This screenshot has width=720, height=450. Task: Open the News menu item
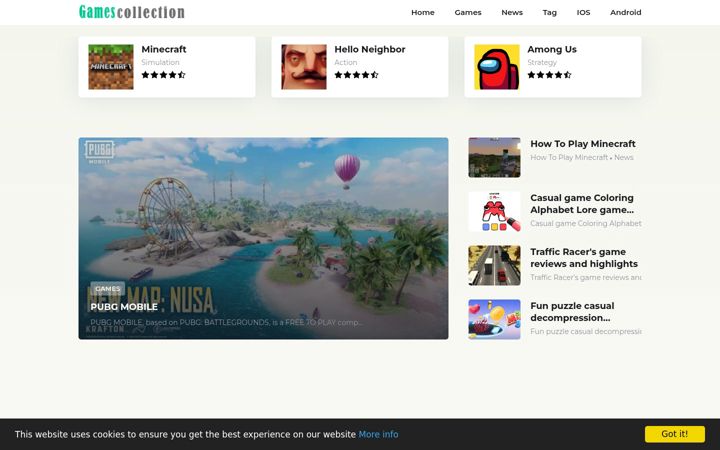(x=512, y=12)
